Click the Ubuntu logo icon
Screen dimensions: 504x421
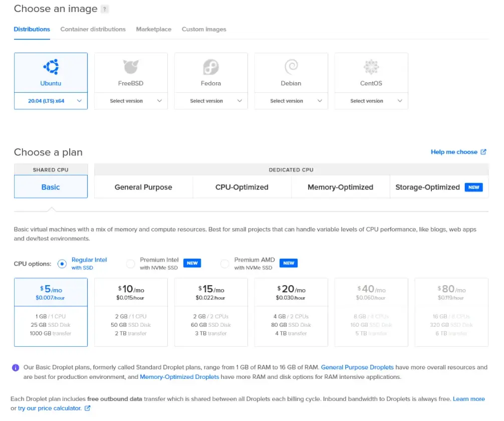pyautogui.click(x=51, y=67)
